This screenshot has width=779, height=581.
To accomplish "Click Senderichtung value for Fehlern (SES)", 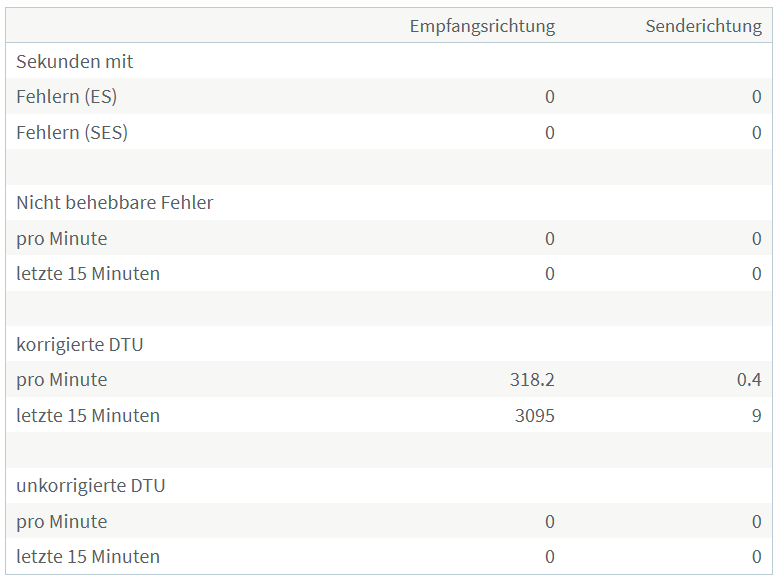I will (756, 132).
